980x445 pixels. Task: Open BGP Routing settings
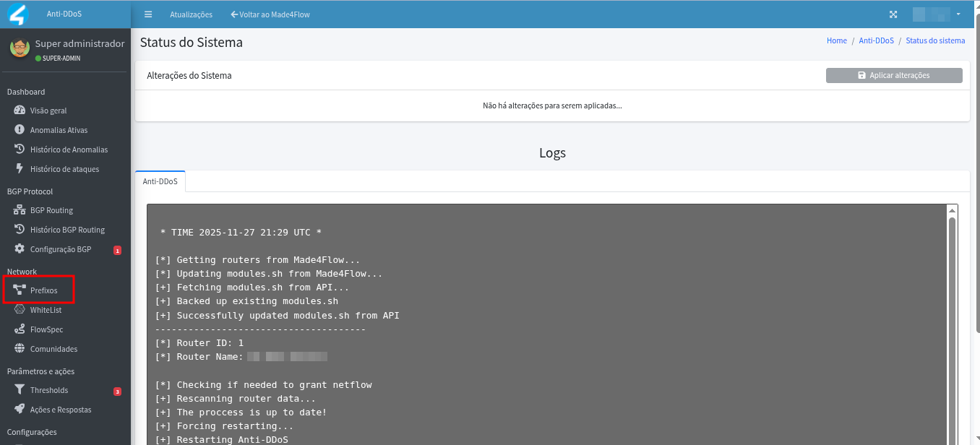[x=51, y=209]
